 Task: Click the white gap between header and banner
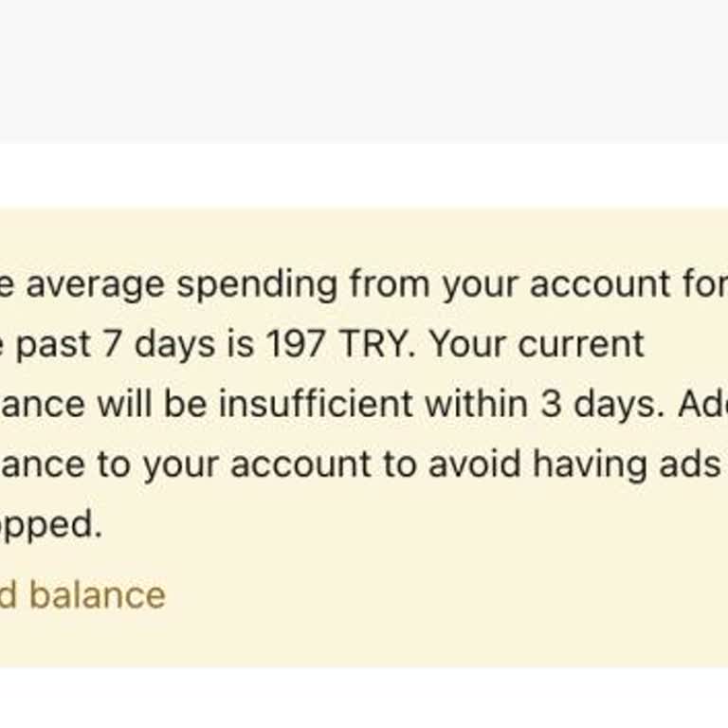(x=364, y=175)
